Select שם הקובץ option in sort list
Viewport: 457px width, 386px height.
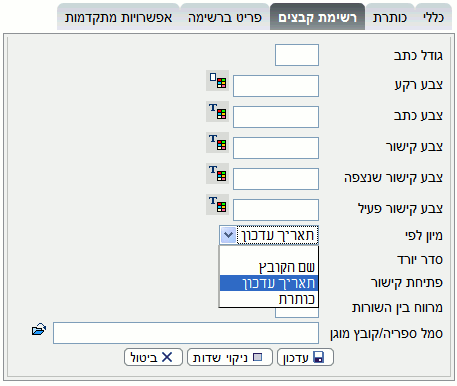pos(269,267)
